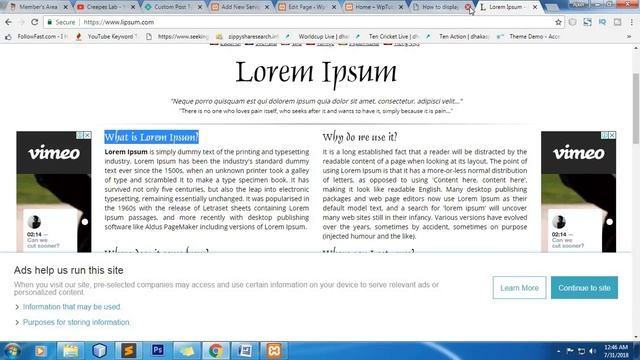The height and width of the screenshot is (360, 640).
Task: Open File Explorer from the taskbar
Action: tap(70, 351)
